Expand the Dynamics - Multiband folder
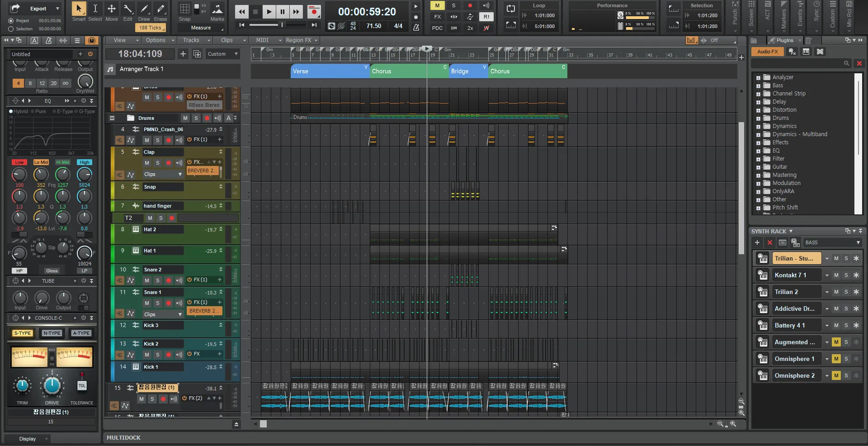Image resolution: width=868 pixels, height=446 pixels. 758,135
